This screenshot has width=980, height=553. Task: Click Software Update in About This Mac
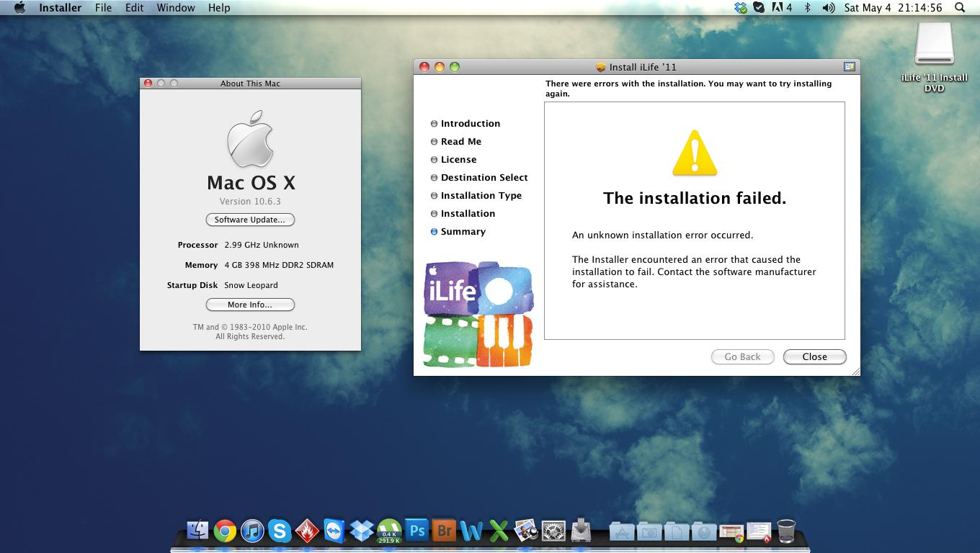(x=250, y=220)
